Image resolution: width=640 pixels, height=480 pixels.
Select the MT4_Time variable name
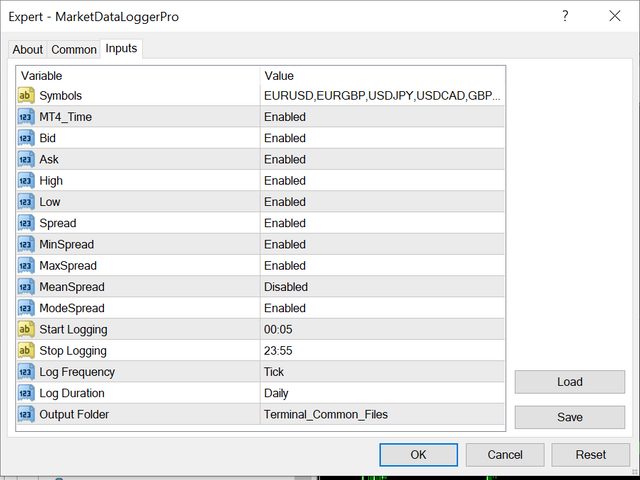click(66, 117)
